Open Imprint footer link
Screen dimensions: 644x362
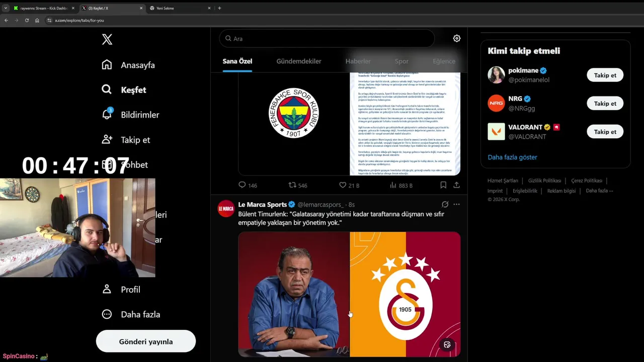pyautogui.click(x=495, y=191)
